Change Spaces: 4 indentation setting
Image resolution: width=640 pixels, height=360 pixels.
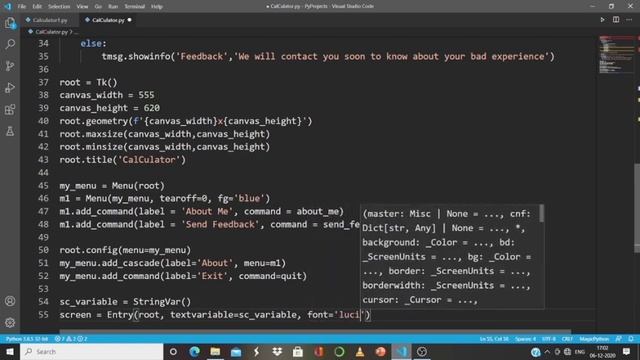(x=525, y=339)
